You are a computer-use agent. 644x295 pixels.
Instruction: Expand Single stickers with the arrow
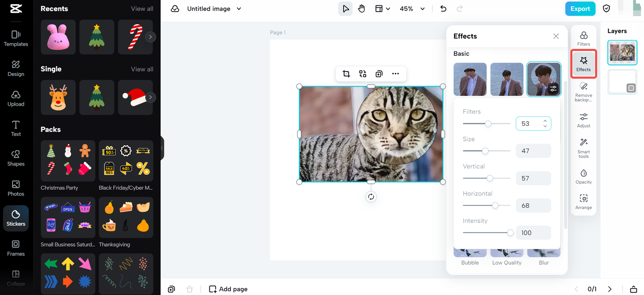click(150, 97)
